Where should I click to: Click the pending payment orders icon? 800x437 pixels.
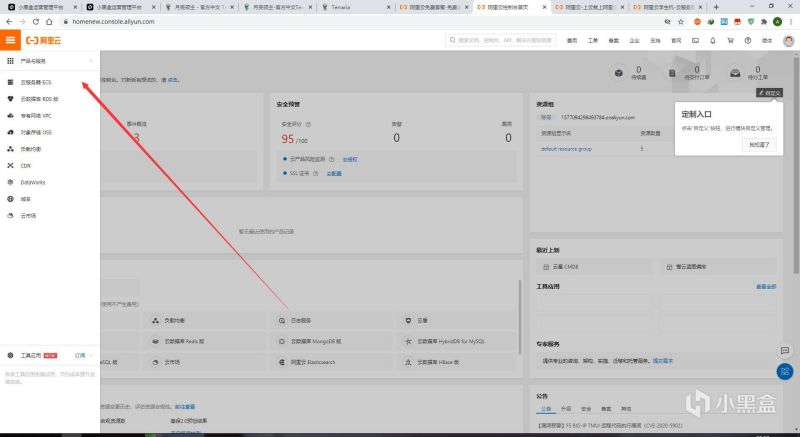[672, 73]
